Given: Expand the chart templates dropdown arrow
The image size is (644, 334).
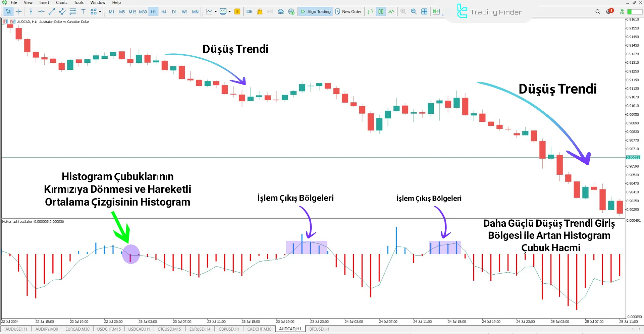Looking at the screenshot, I should coord(230,12).
